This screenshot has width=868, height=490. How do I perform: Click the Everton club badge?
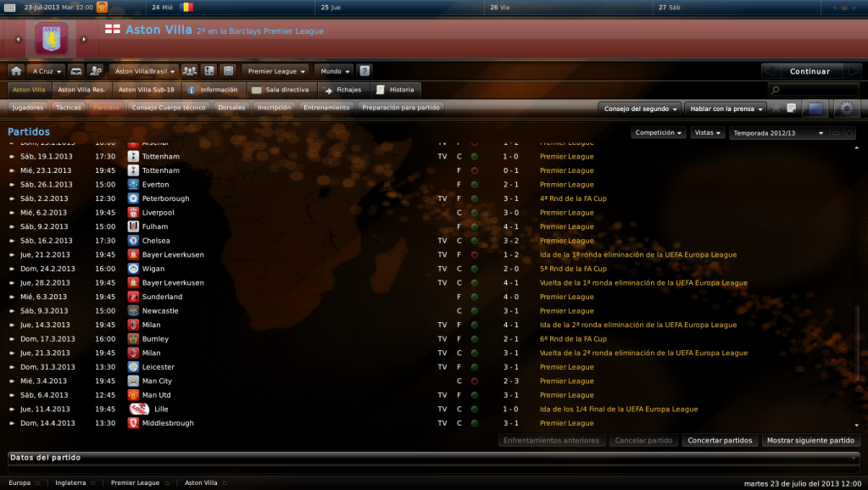point(133,184)
